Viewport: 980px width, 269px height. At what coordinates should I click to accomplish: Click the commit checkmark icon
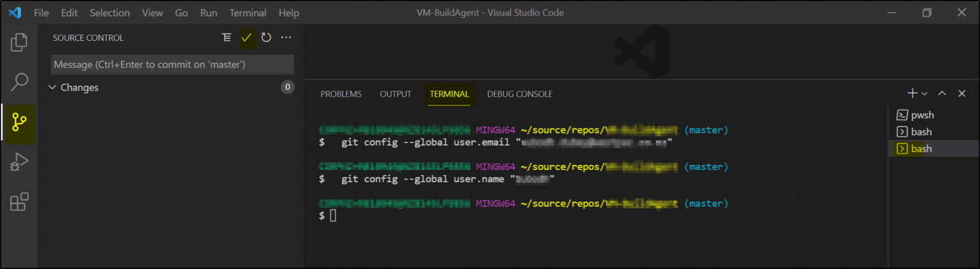point(246,38)
